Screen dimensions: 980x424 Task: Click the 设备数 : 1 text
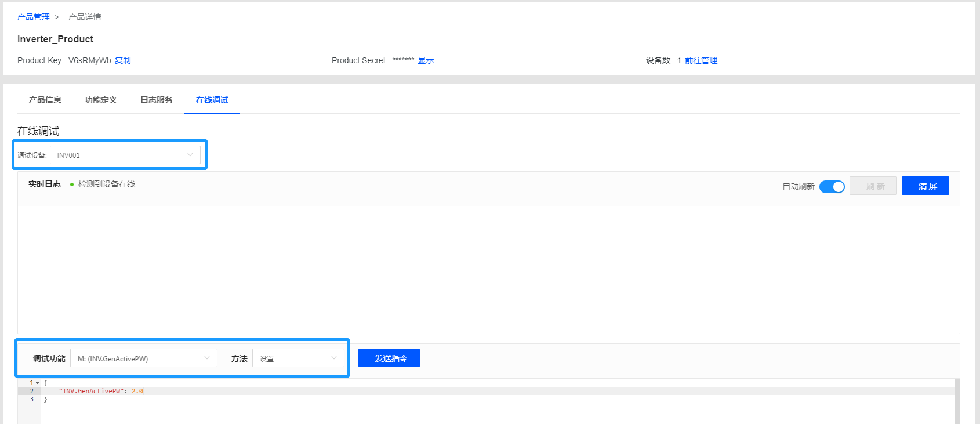click(663, 60)
